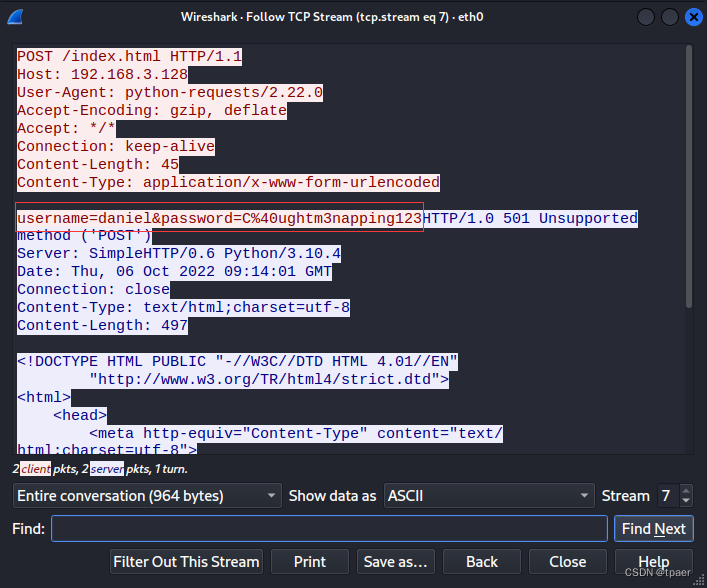Click the <head> tag line
The image size is (707, 588).
[80, 416]
